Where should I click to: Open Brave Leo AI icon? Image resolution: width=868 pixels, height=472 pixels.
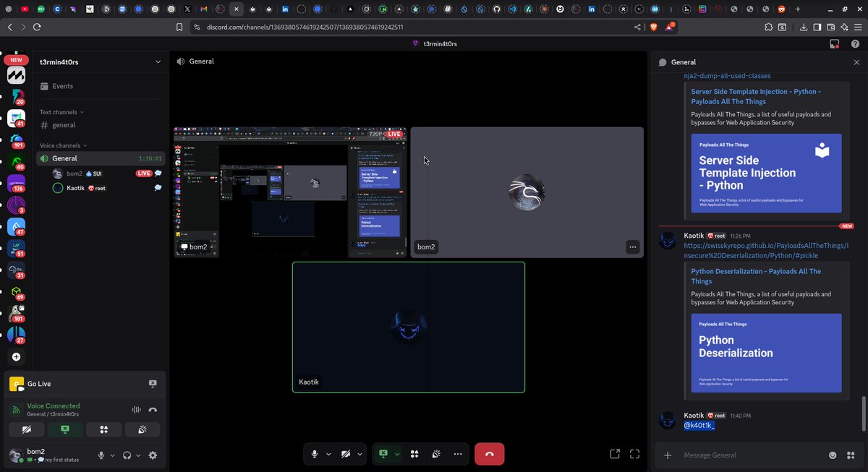pos(844,27)
